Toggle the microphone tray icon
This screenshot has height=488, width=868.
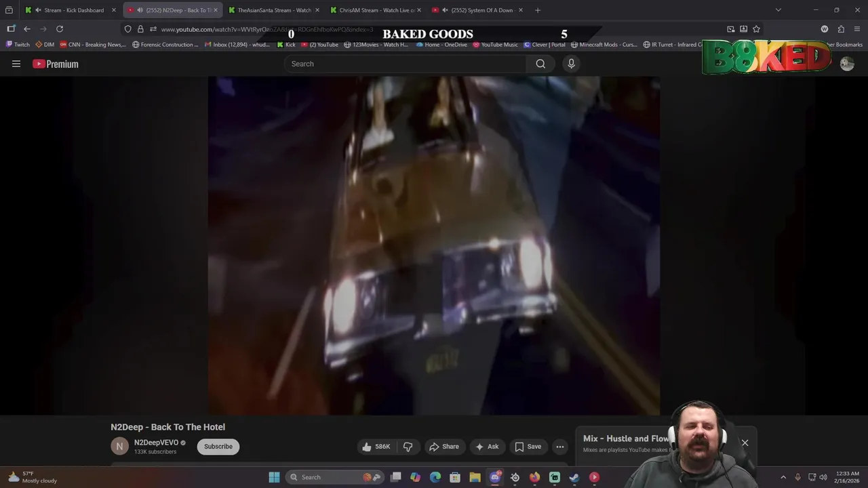coord(797,477)
